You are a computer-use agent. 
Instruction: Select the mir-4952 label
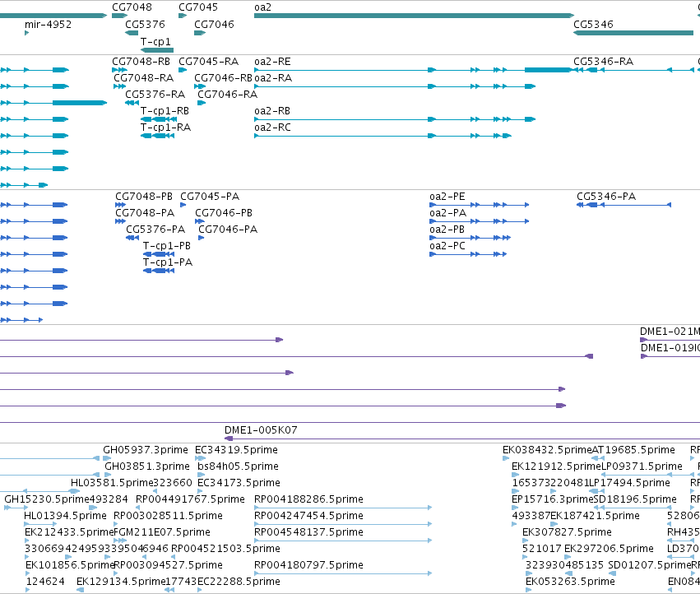point(49,24)
